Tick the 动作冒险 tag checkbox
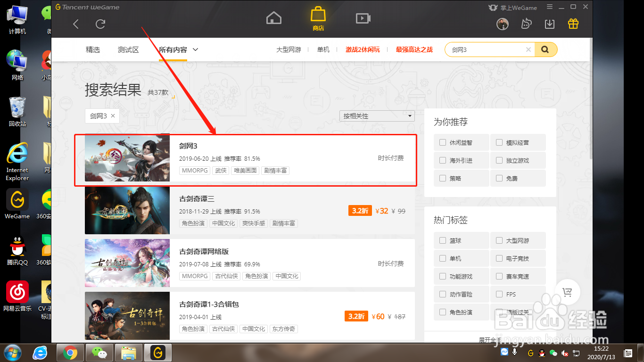Viewport: 644px width, 362px height. coord(443,294)
